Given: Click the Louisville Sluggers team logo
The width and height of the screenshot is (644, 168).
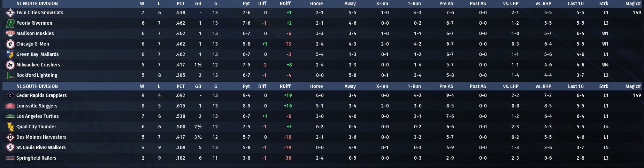Looking at the screenshot, I should [10, 106].
